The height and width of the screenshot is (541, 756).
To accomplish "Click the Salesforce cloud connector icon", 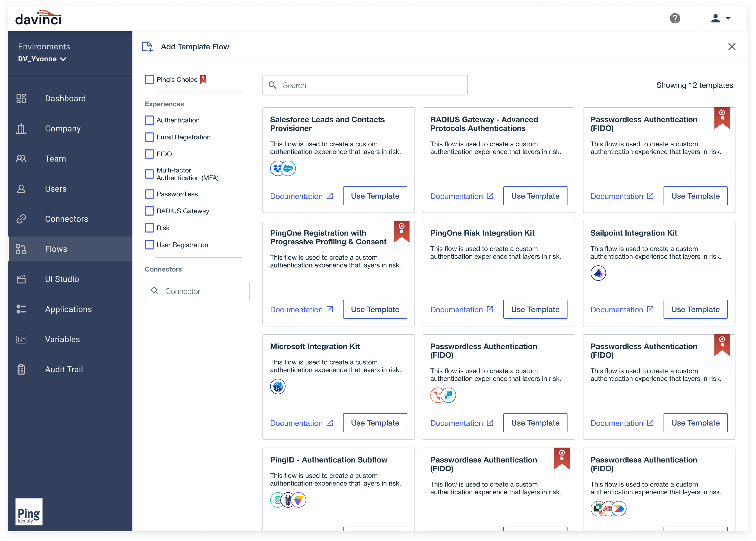I will [289, 169].
